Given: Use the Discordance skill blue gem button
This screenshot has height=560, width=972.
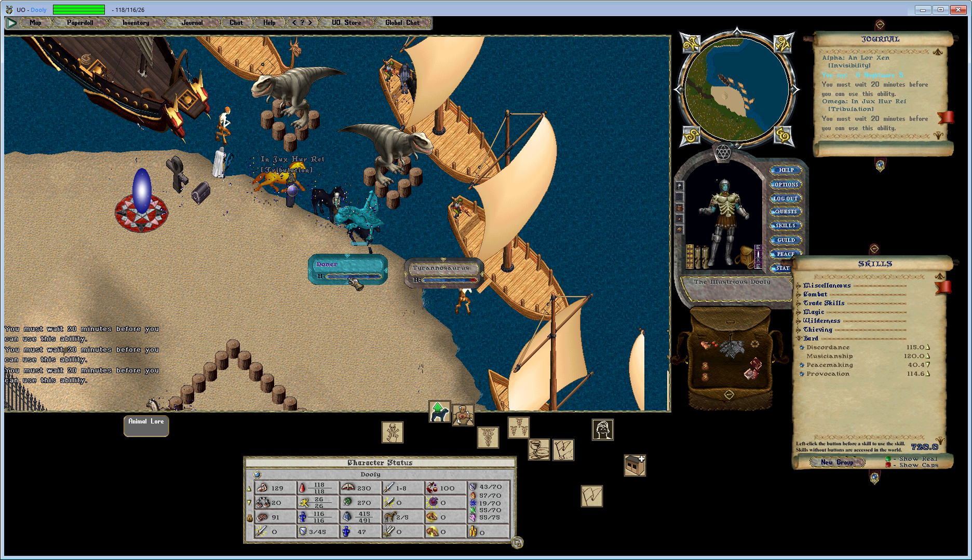Looking at the screenshot, I should tap(802, 348).
